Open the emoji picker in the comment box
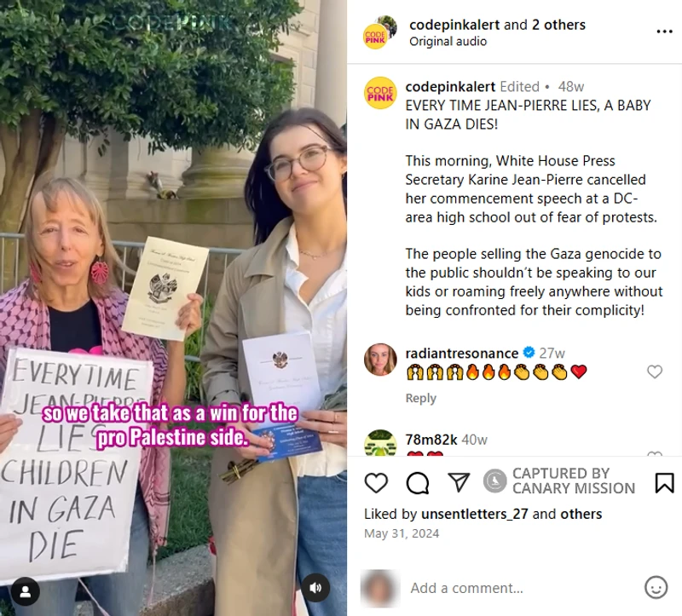 [656, 588]
